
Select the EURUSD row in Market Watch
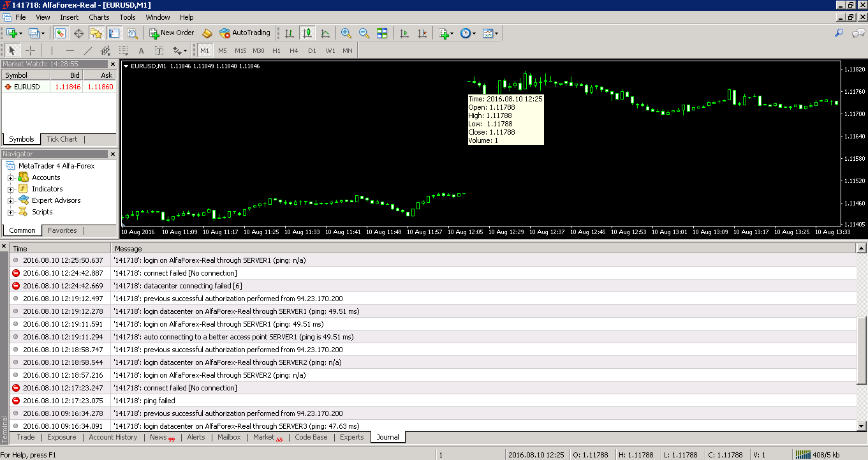coord(59,87)
